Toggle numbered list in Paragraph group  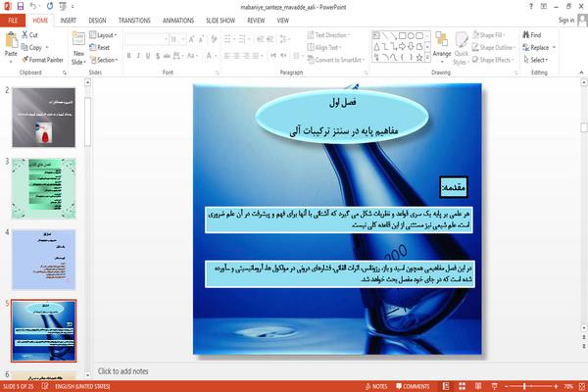[242, 39]
